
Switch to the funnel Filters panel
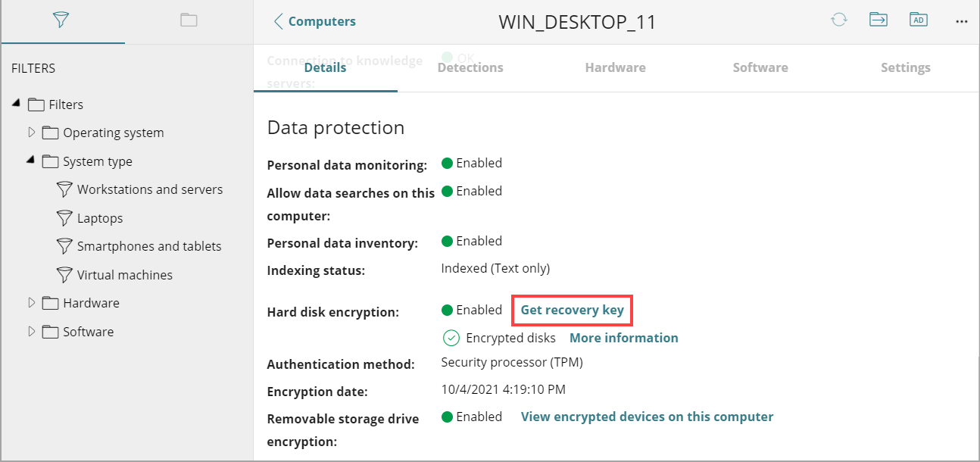pos(63,21)
